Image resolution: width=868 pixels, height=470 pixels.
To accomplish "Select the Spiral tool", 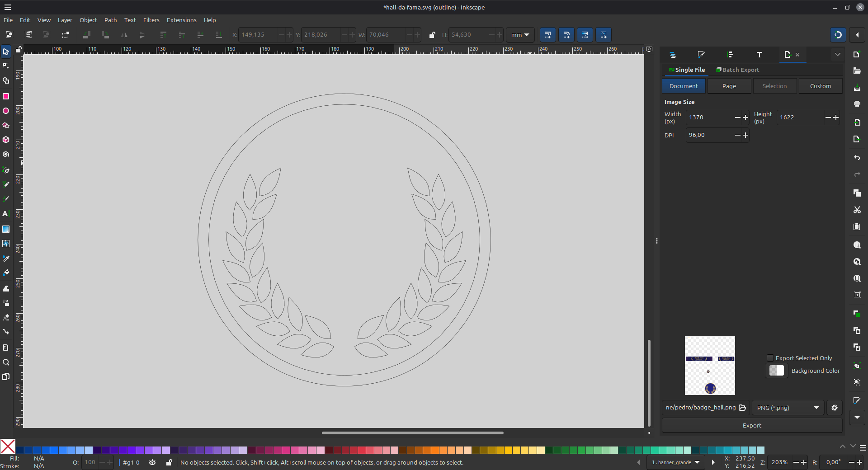I will tap(6, 154).
